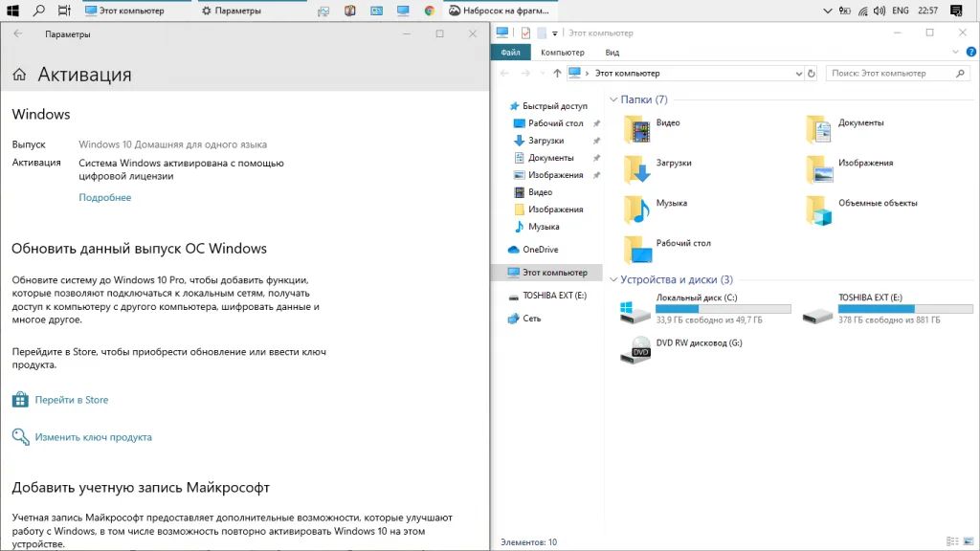980x551 pixels.
Task: Select DVD RW дисковод (G:)
Action: [681, 348]
